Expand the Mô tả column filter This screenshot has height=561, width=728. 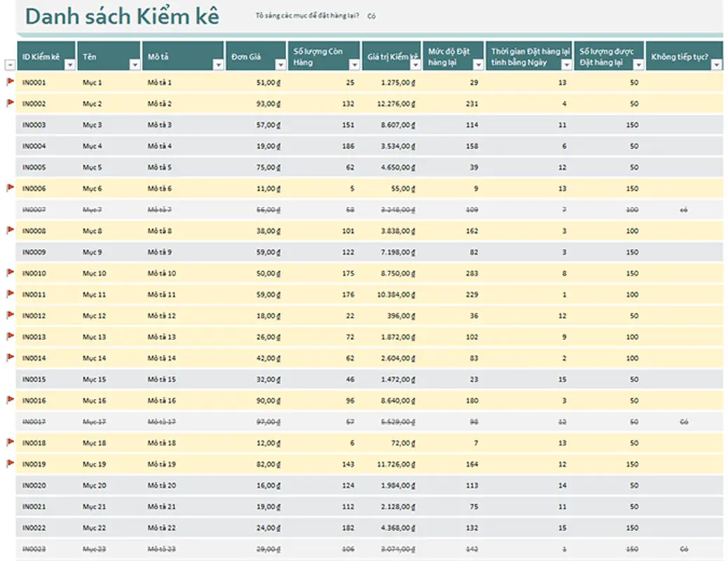(x=217, y=65)
